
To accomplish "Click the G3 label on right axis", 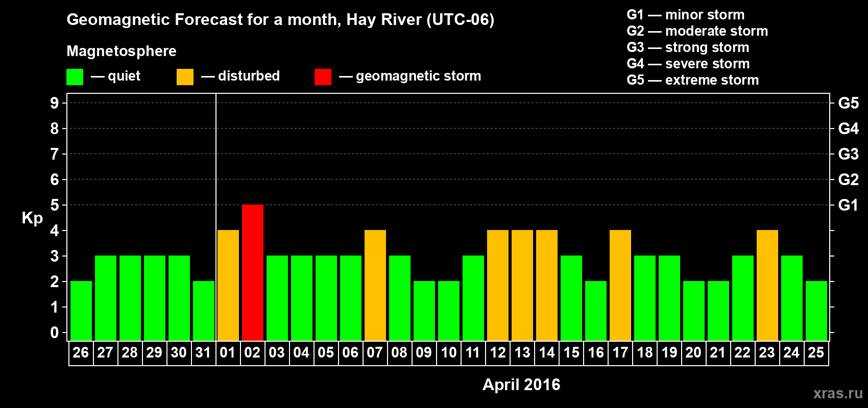I will 848,154.
